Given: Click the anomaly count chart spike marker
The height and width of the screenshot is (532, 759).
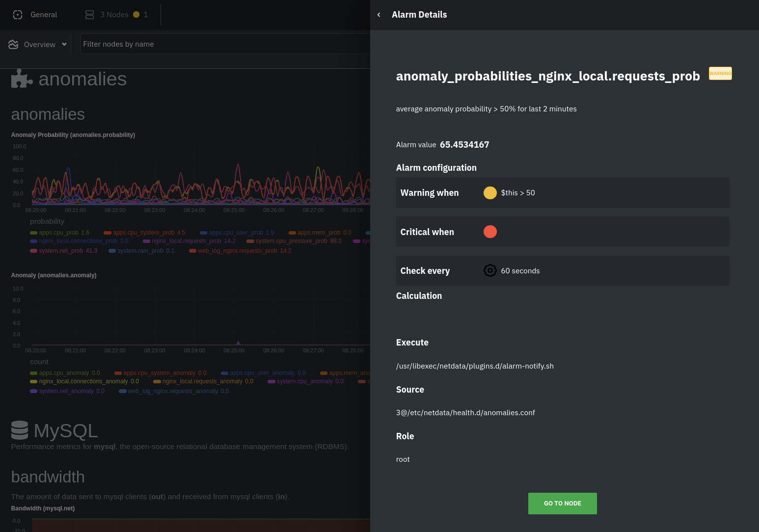Looking at the screenshot, I should [238, 343].
